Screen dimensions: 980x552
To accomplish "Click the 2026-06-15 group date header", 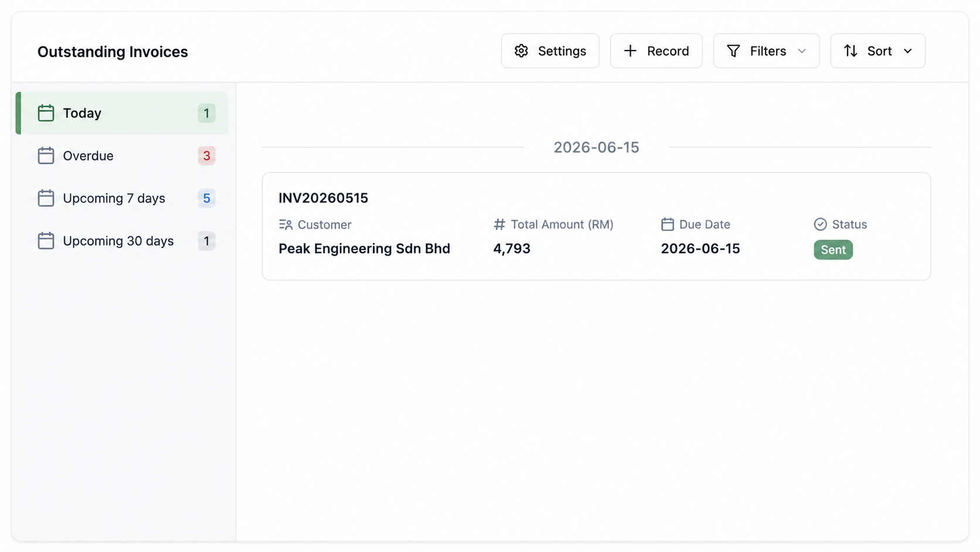I will pos(596,147).
